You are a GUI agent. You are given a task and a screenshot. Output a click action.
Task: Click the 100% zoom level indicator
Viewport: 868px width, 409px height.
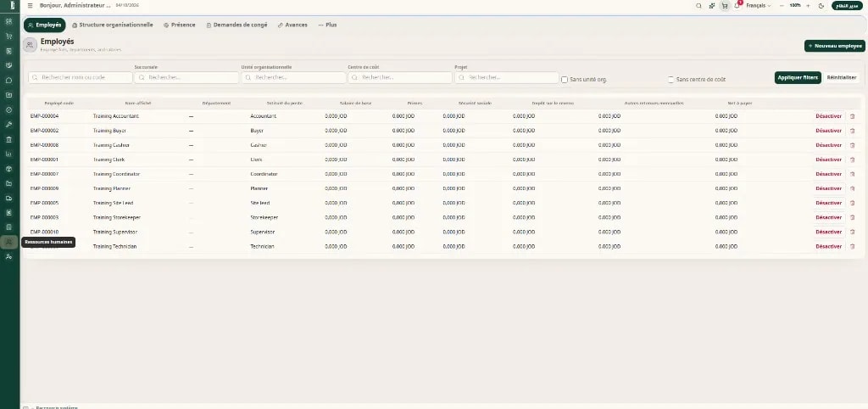(795, 6)
